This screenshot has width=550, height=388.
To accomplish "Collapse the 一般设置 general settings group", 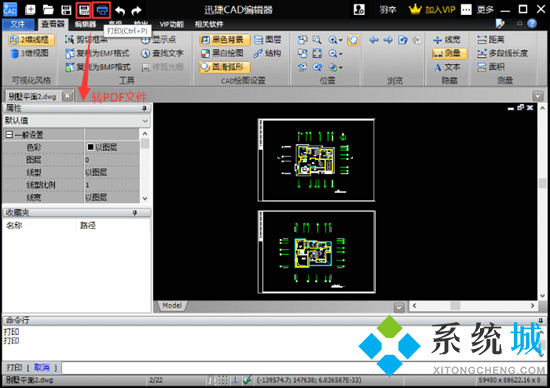I will pos(9,134).
